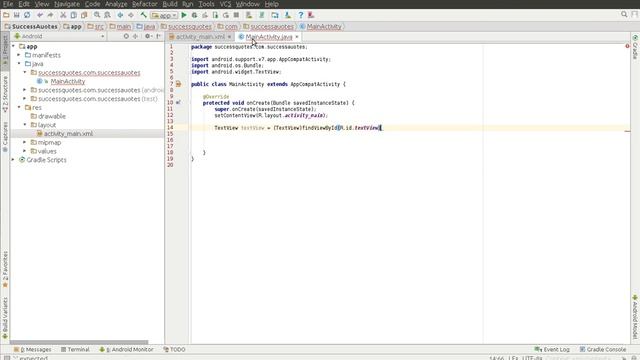This screenshot has height=360, width=640.
Task: Expand the manifests folder
Action: click(x=19, y=55)
